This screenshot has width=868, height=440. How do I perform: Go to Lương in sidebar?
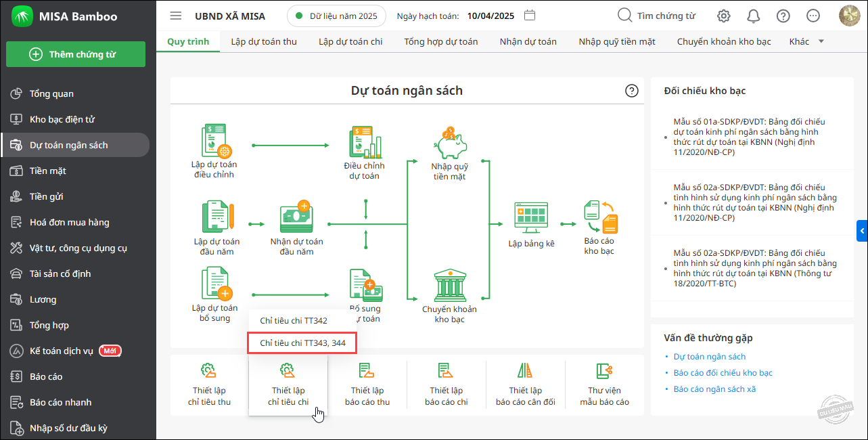click(76, 299)
